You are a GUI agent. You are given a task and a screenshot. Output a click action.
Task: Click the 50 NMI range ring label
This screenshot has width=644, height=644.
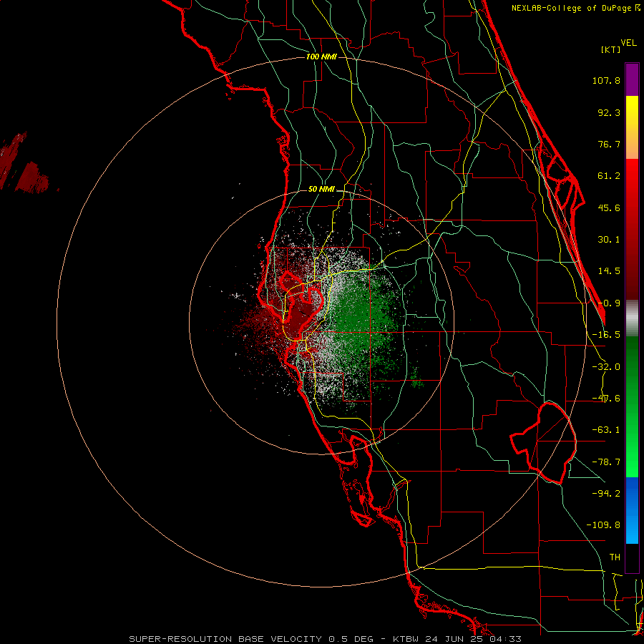[321, 190]
